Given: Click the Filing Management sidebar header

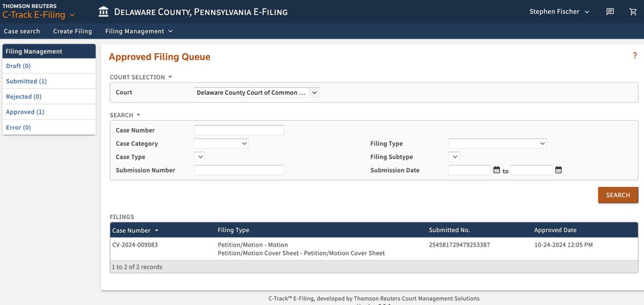Looking at the screenshot, I should (49, 51).
